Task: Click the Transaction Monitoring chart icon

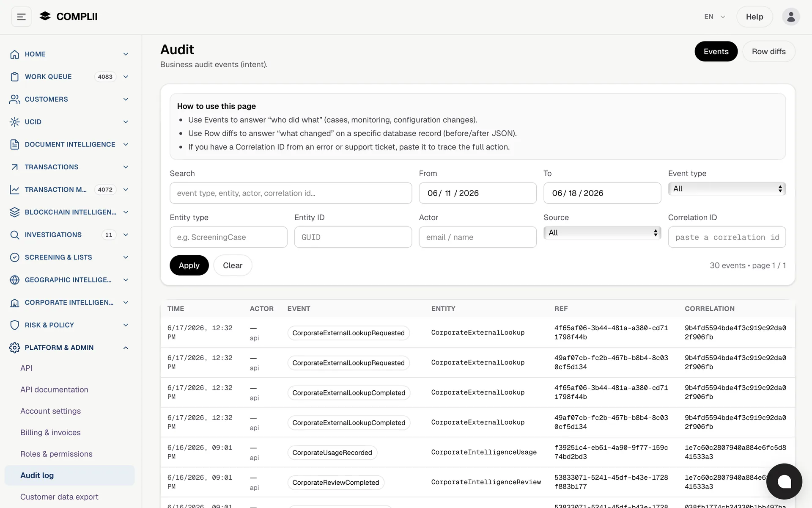Action: [x=15, y=190]
